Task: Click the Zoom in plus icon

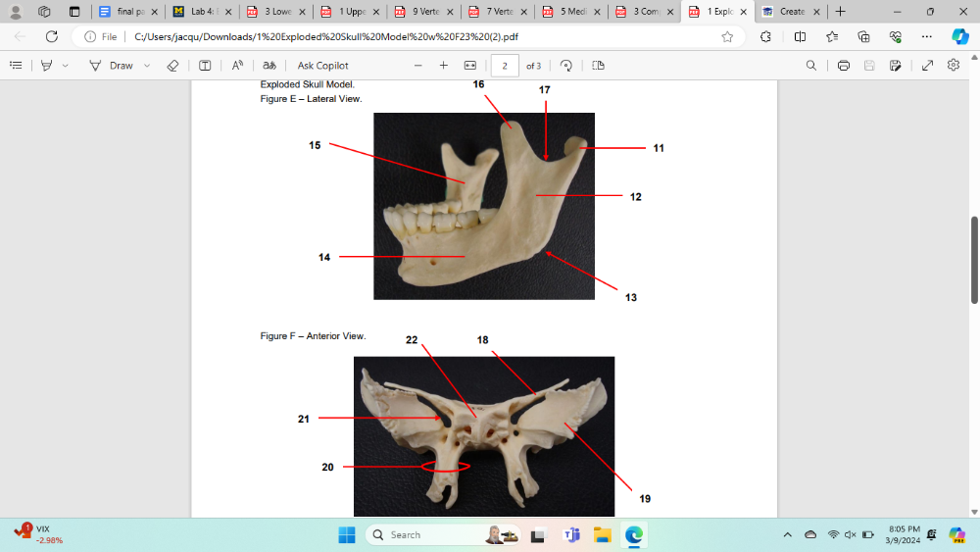Action: point(444,66)
